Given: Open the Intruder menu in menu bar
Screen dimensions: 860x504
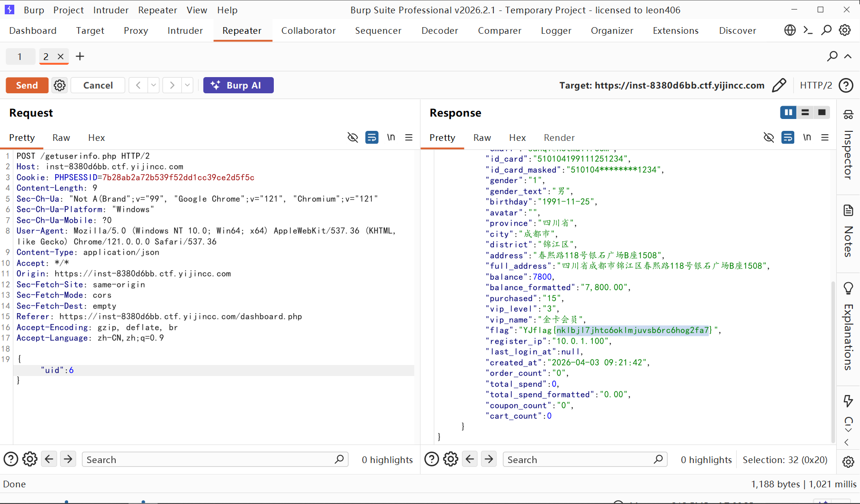Looking at the screenshot, I should 110,10.
